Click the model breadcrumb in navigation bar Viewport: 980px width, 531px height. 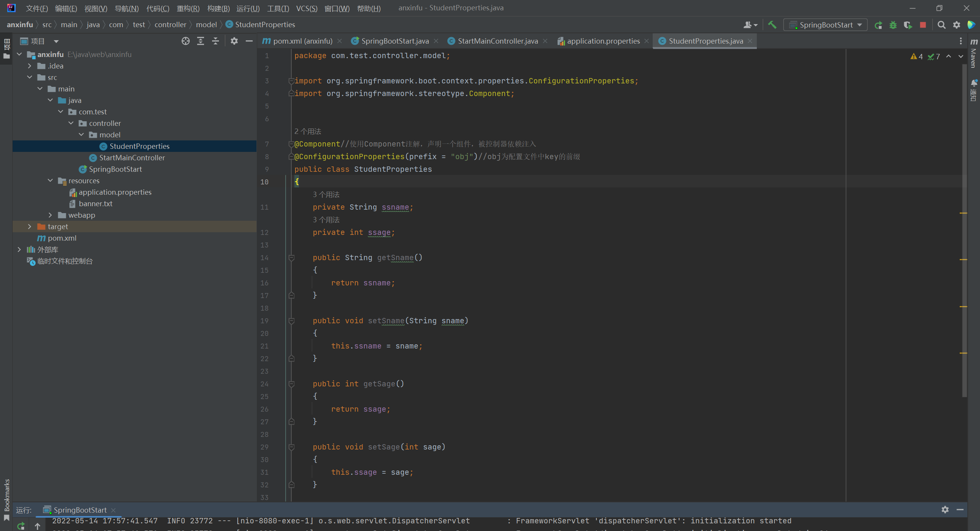(x=206, y=24)
